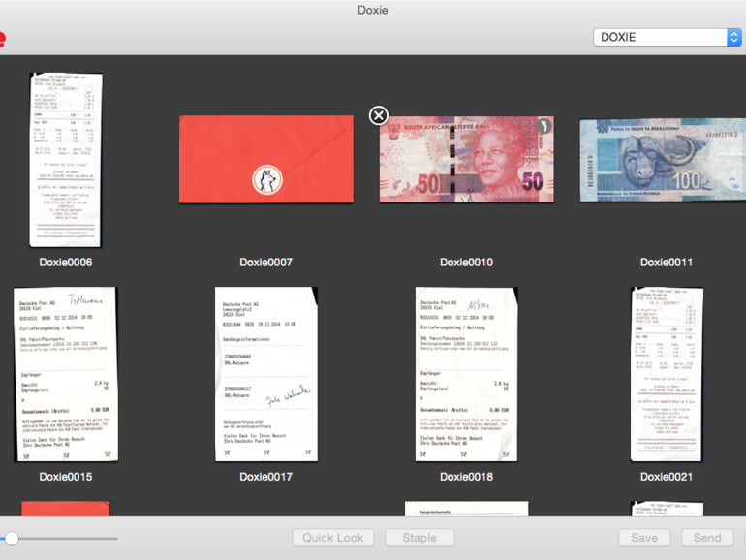Image resolution: width=746 pixels, height=560 pixels.
Task: Select the Gesprächsnotiz document in bottom row
Action: [466, 509]
